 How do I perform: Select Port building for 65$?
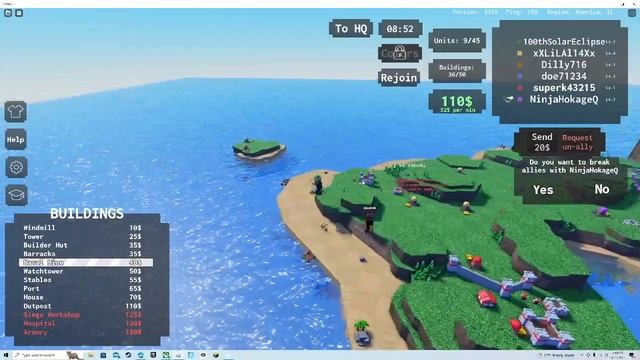click(x=82, y=288)
